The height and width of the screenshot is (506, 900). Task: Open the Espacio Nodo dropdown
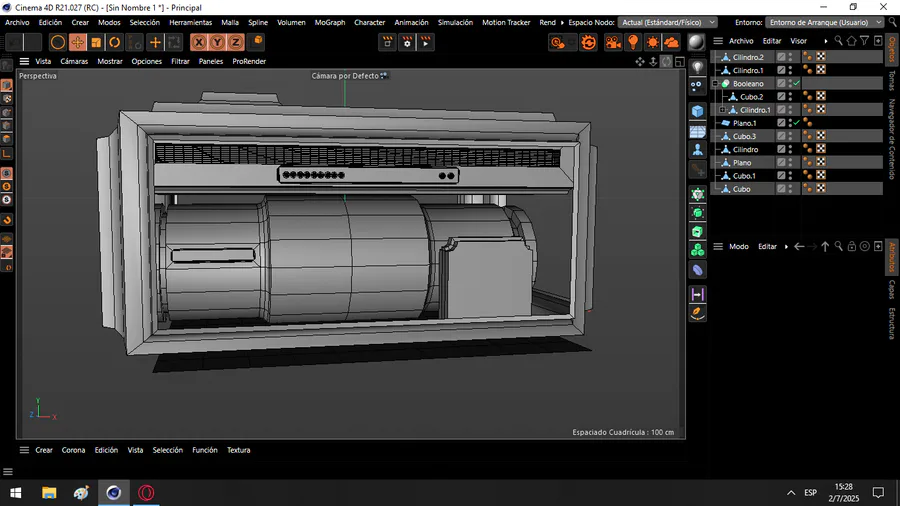[x=669, y=22]
